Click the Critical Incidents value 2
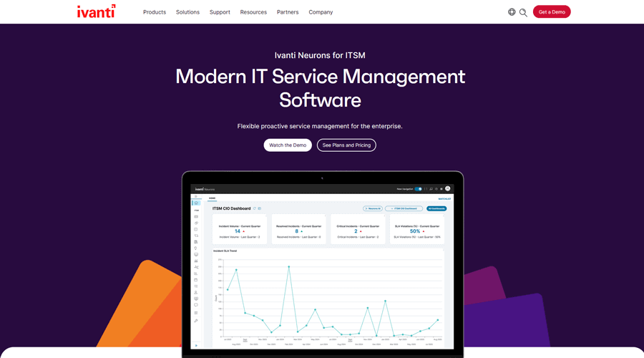This screenshot has width=644, height=358. tap(356, 231)
